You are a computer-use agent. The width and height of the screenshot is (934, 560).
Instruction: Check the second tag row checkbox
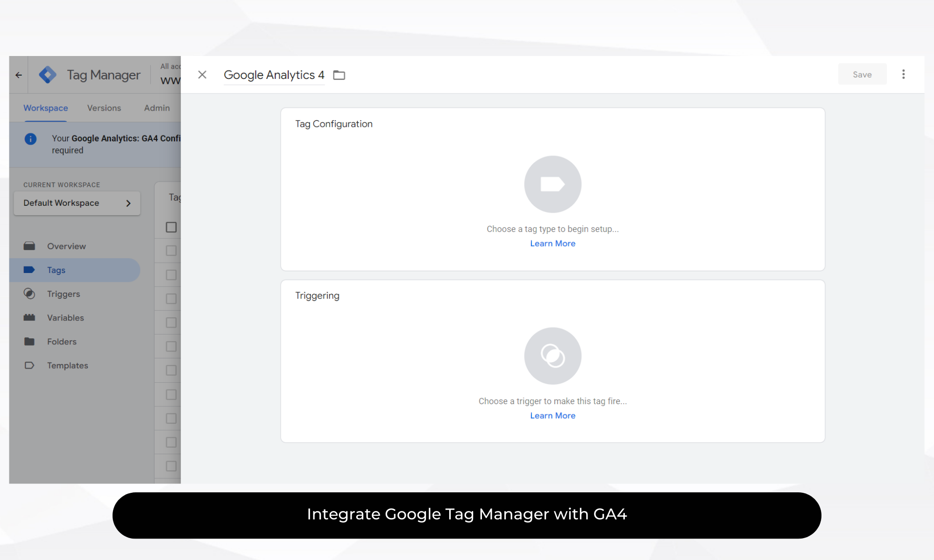click(x=171, y=275)
